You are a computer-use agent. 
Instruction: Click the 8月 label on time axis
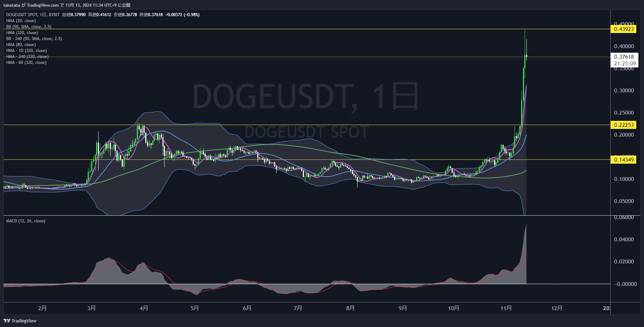350,308
